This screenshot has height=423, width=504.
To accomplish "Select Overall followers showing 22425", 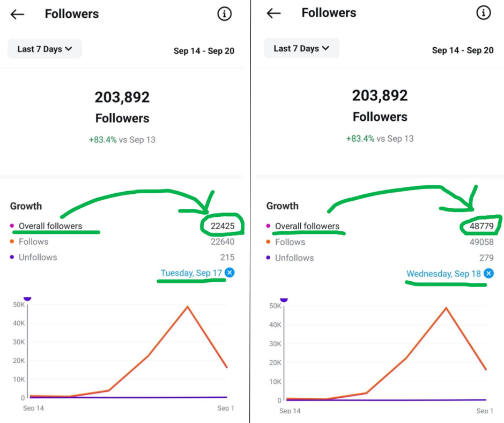I will pyautogui.click(x=50, y=226).
